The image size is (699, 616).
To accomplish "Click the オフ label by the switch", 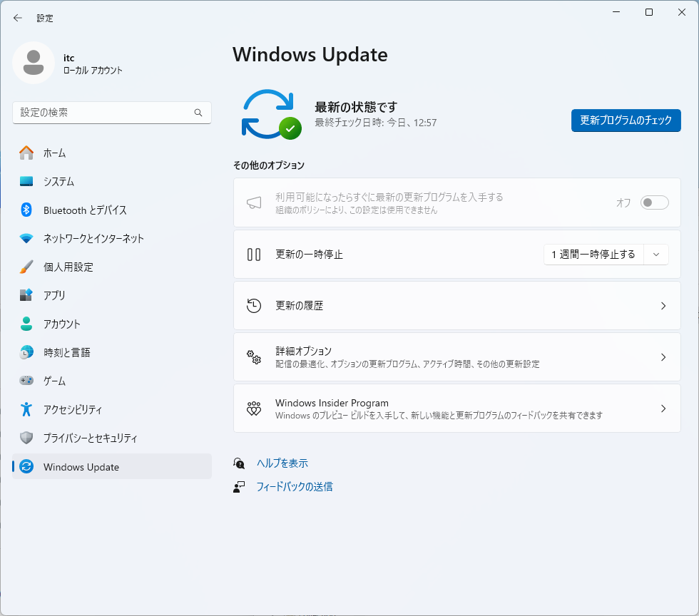I will click(x=623, y=202).
